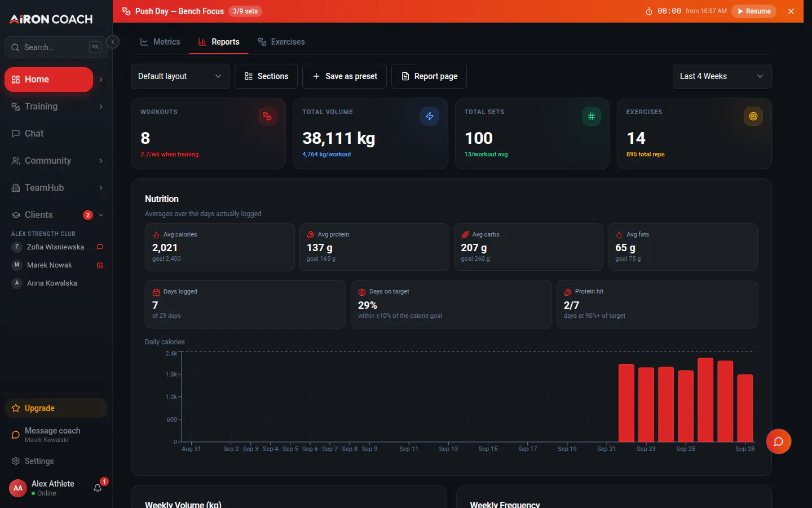Focus the Search field in the sidebar
812x508 pixels.
(x=55, y=47)
